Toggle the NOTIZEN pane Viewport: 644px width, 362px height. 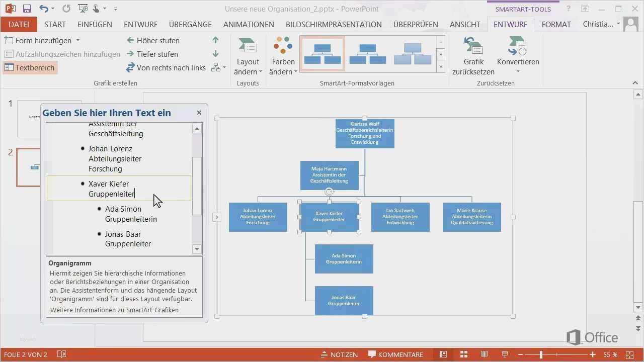click(340, 354)
